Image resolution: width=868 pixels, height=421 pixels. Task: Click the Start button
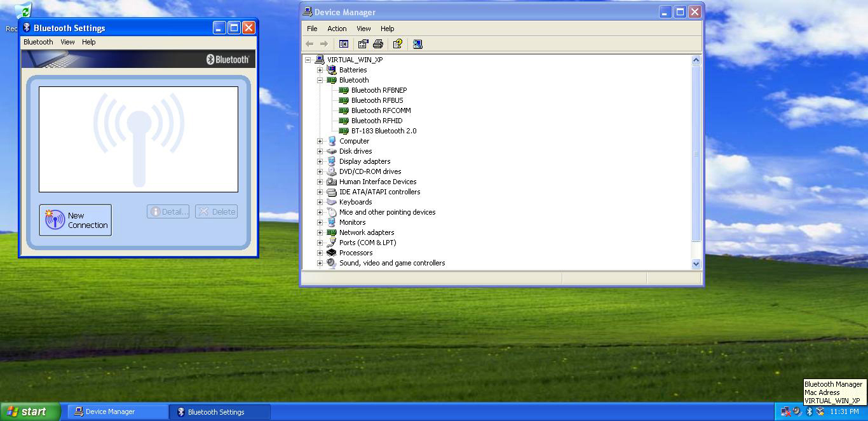tap(30, 411)
